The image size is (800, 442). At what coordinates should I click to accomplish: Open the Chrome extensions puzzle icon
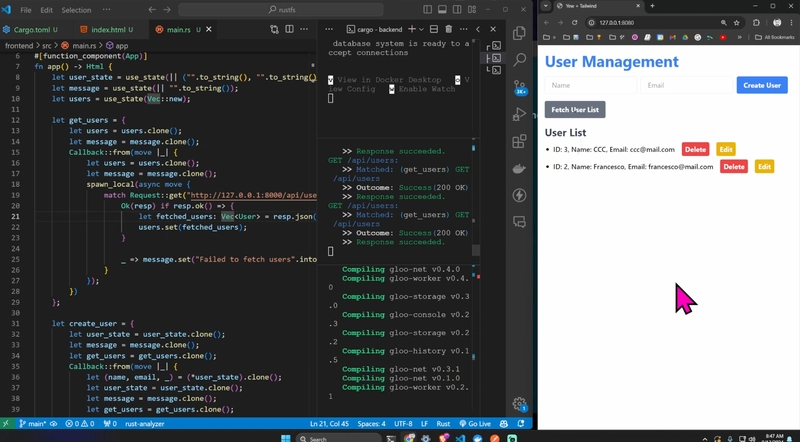[x=756, y=22]
